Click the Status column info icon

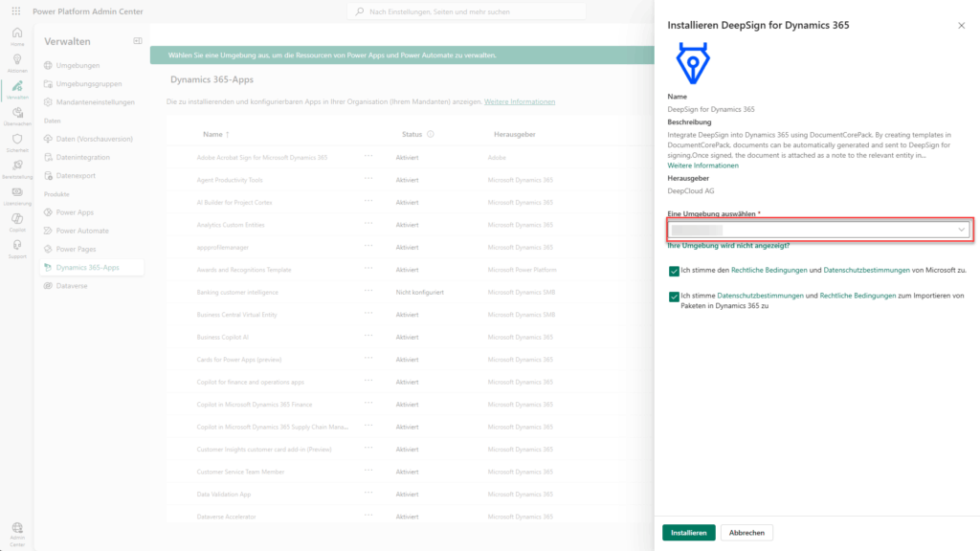click(x=430, y=134)
